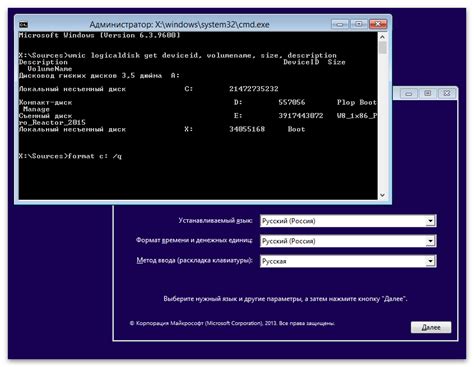Open the Устанавливаемый язык dropdown

pos(430,221)
